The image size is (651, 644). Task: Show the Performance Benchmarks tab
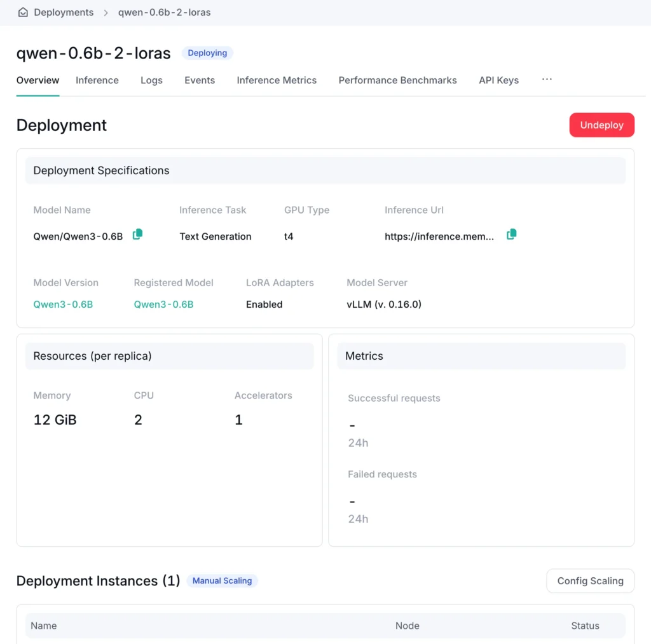pyautogui.click(x=397, y=80)
